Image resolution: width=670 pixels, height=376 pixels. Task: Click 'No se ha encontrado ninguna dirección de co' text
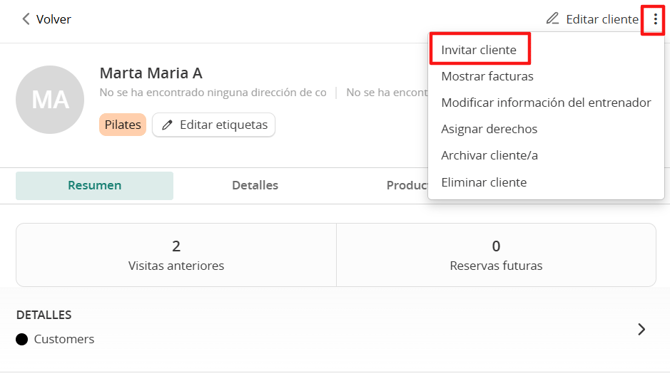coord(213,92)
